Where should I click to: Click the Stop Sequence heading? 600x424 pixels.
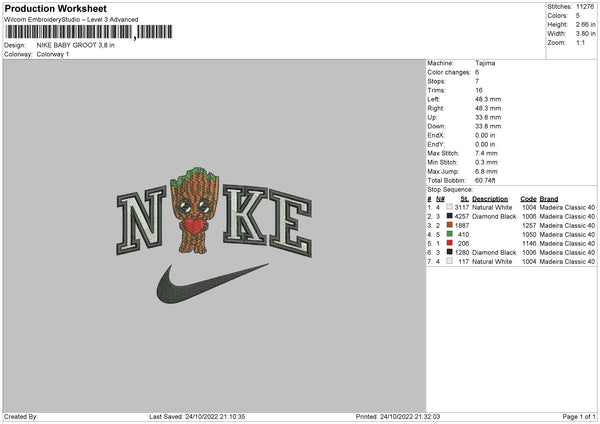(x=450, y=190)
